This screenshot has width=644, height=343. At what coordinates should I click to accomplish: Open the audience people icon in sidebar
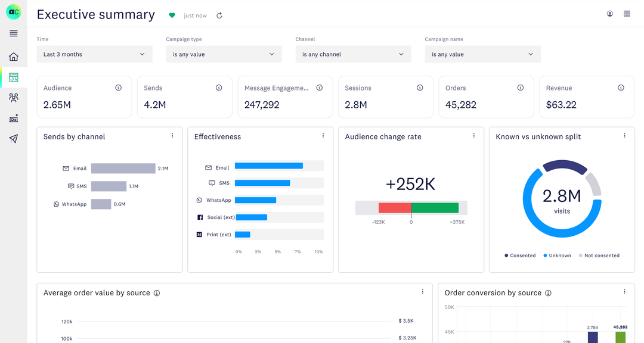13,98
